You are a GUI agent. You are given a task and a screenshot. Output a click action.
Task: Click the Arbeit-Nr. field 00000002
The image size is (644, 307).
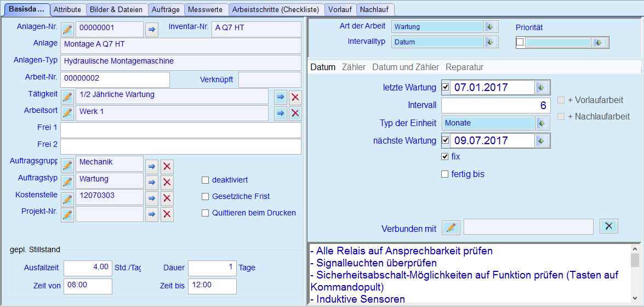coord(115,79)
